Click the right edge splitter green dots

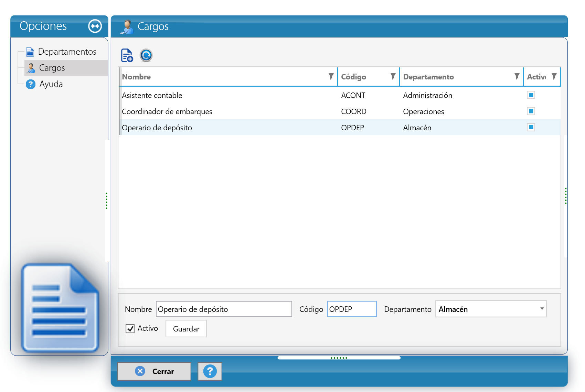click(565, 196)
